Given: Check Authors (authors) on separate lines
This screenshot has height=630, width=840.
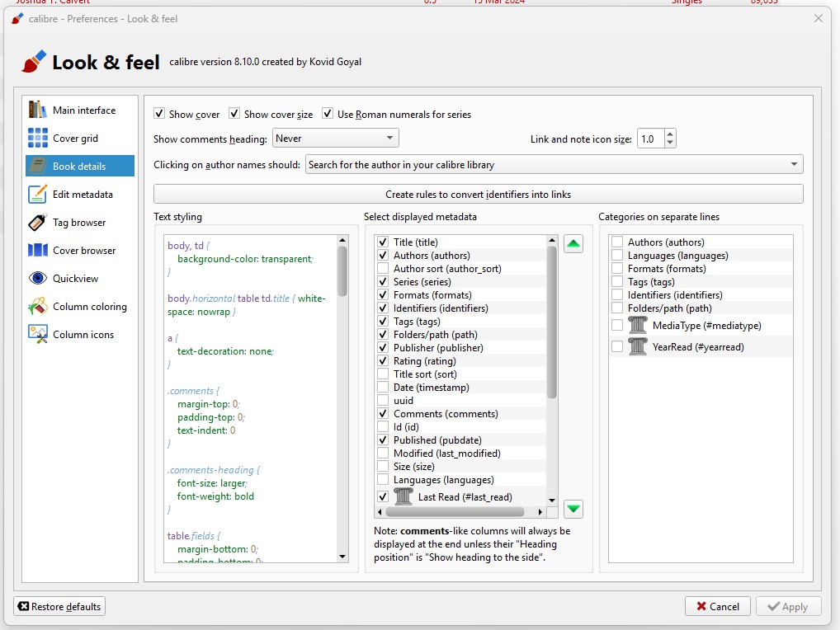Looking at the screenshot, I should [x=617, y=242].
